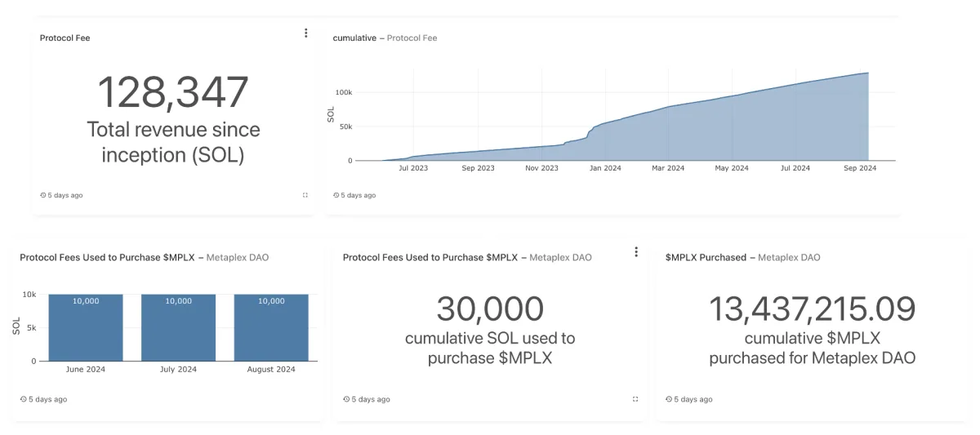Click the 13,437,215.09 cumulative $MPLX value

(812, 309)
